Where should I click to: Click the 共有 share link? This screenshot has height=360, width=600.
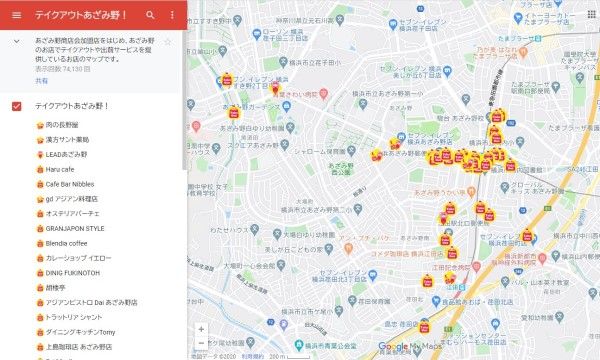(x=42, y=81)
